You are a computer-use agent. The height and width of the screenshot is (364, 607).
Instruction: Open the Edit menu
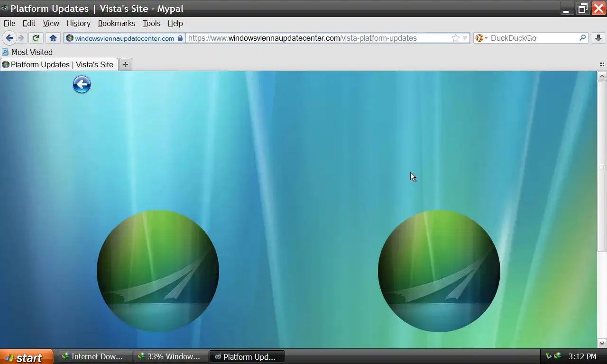coord(29,23)
